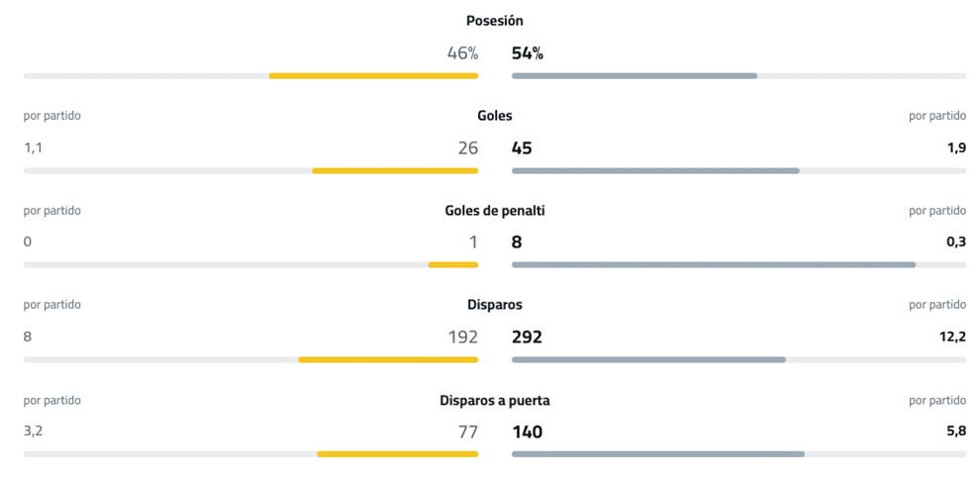Screen dimensions: 980x483
Task: Click the gray shots on target bar
Action: point(658,454)
